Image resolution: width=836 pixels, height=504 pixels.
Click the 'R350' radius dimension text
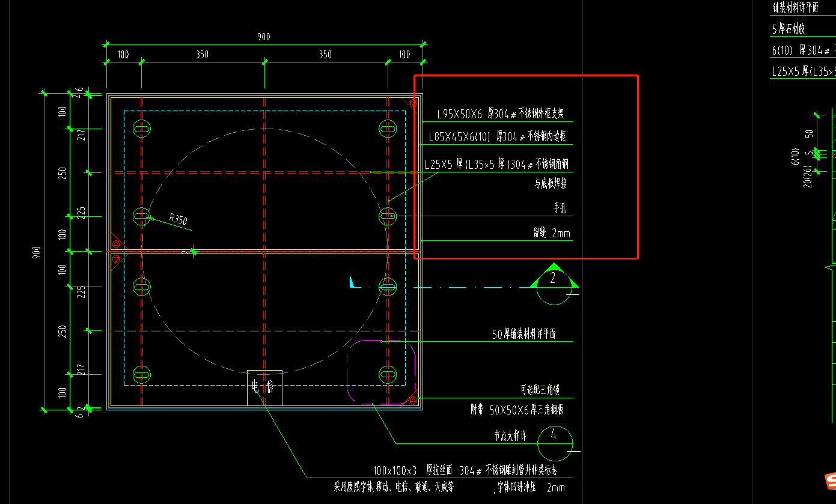[177, 219]
